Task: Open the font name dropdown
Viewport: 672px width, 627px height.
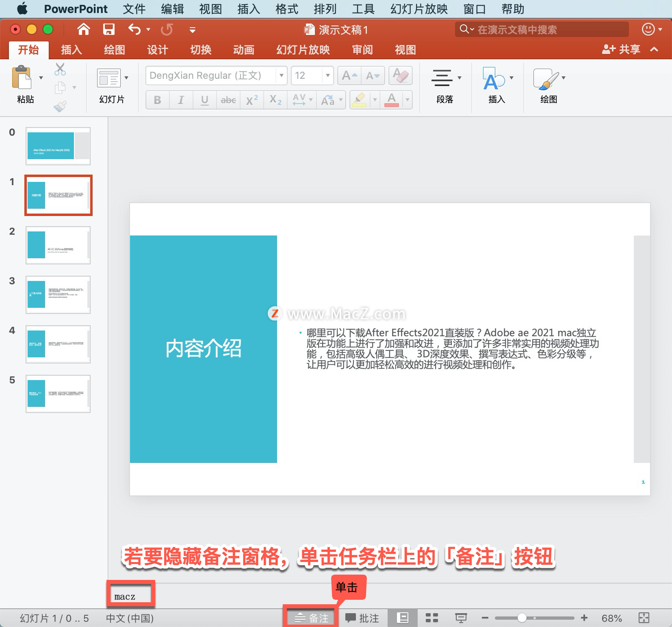Action: pyautogui.click(x=281, y=76)
